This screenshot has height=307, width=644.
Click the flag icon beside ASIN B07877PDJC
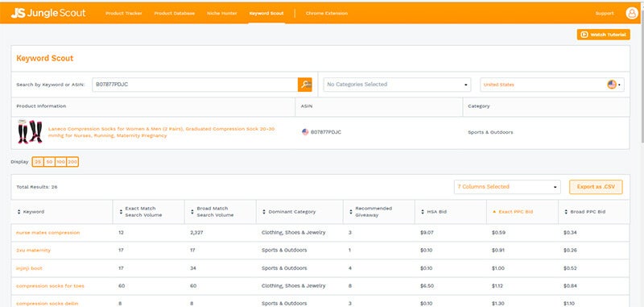coord(305,132)
